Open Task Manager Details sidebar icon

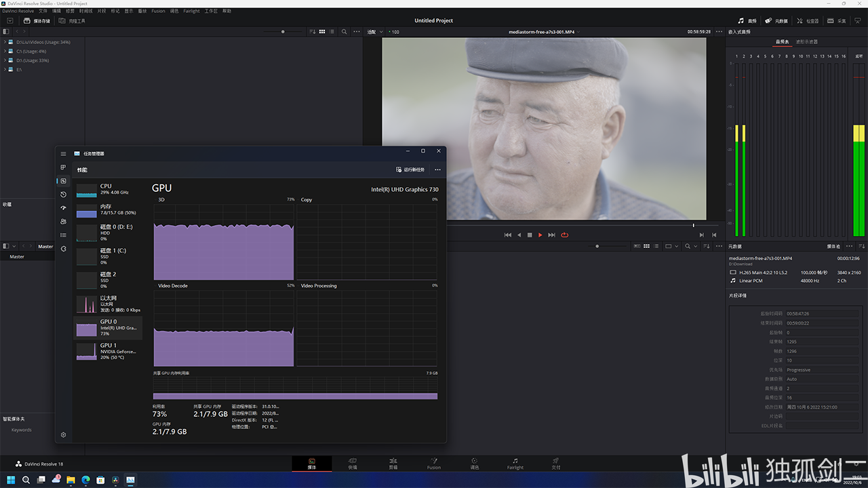[63, 235]
